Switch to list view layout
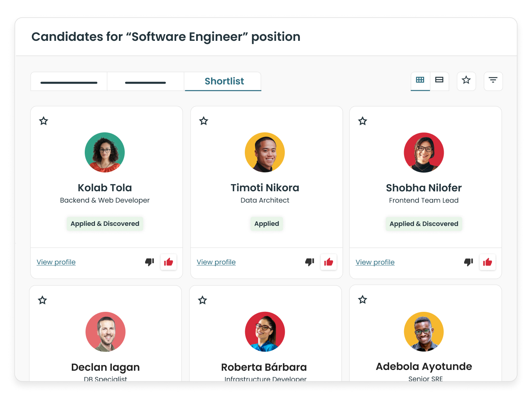532x399 pixels. tap(439, 81)
